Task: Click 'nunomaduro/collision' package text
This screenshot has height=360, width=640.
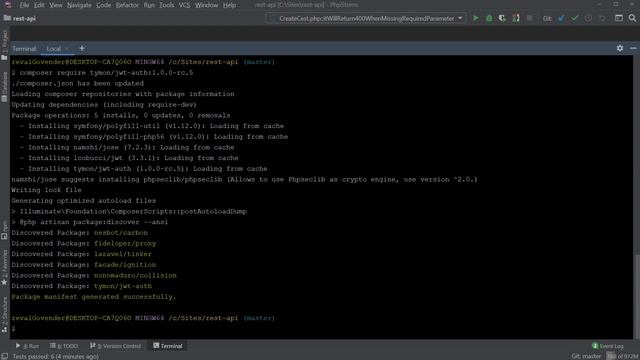Action: point(135,276)
